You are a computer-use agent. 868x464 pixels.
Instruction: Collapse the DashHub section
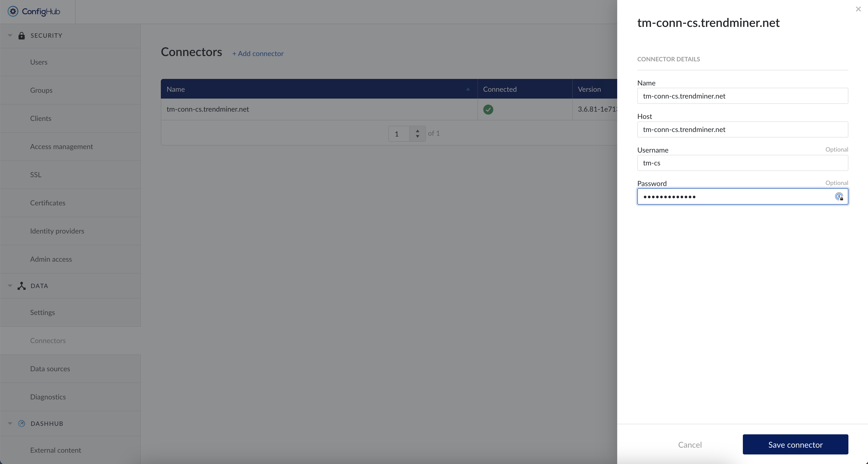pyautogui.click(x=10, y=424)
